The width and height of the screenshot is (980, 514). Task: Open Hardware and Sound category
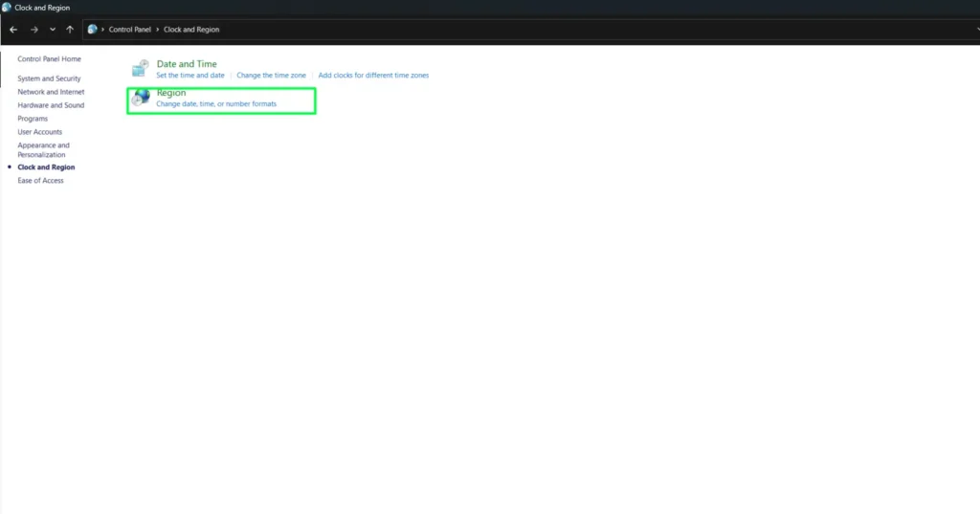tap(51, 105)
